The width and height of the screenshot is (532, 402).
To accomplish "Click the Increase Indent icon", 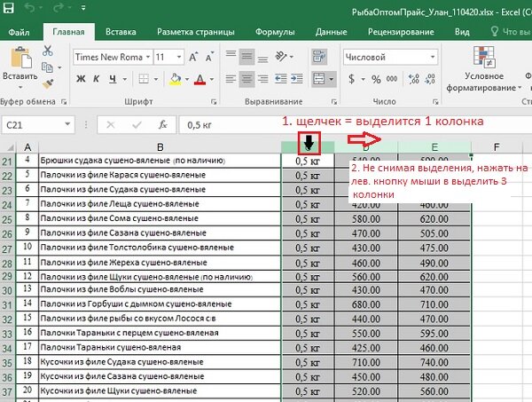I will [x=297, y=79].
